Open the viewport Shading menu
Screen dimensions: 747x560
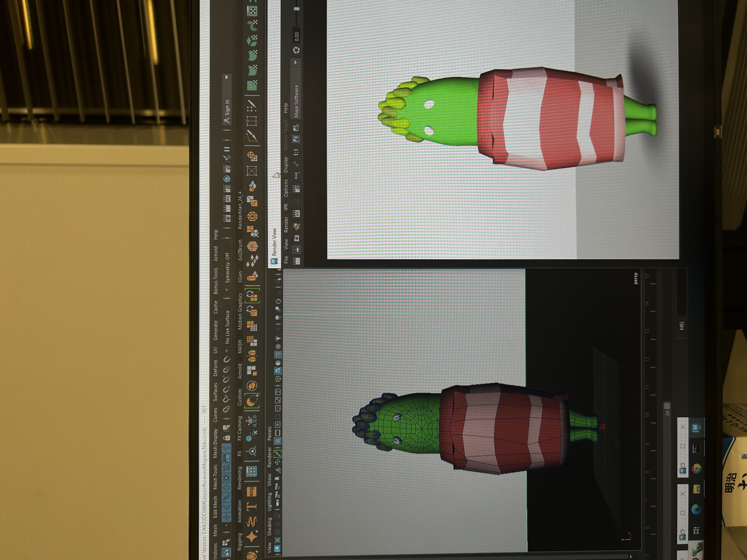(x=269, y=527)
